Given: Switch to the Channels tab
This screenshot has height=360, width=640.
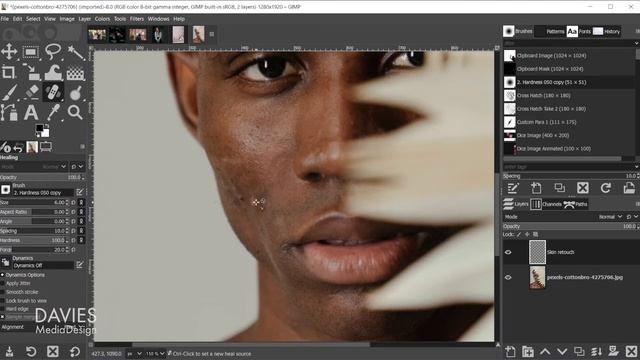Looking at the screenshot, I should pyautogui.click(x=546, y=204).
